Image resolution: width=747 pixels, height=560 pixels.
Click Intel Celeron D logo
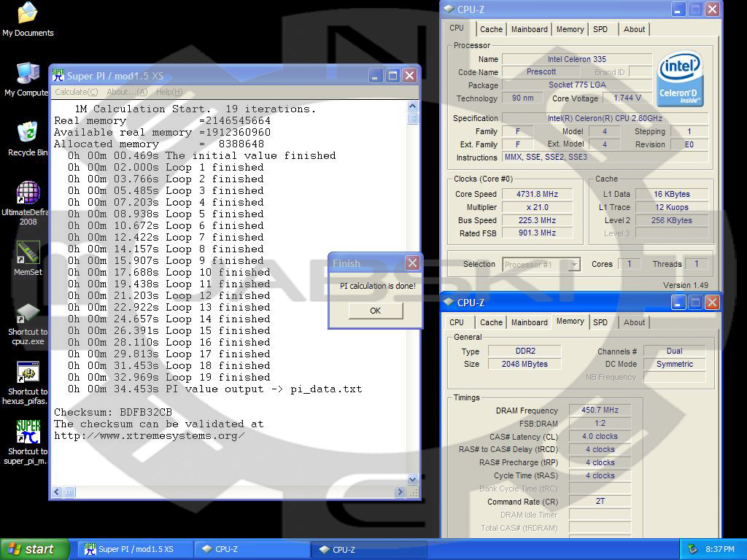[x=679, y=79]
